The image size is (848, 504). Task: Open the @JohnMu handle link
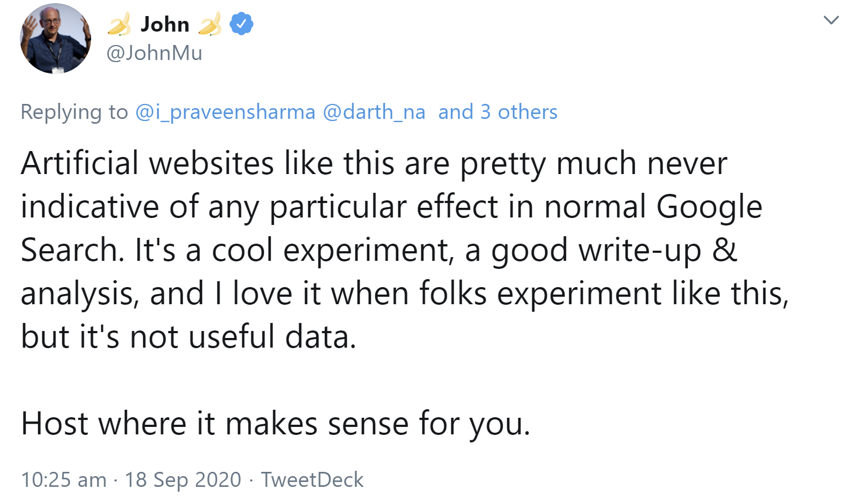(x=154, y=53)
